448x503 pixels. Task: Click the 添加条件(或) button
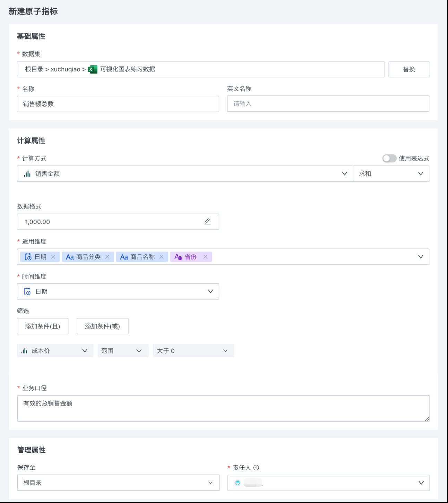102,326
